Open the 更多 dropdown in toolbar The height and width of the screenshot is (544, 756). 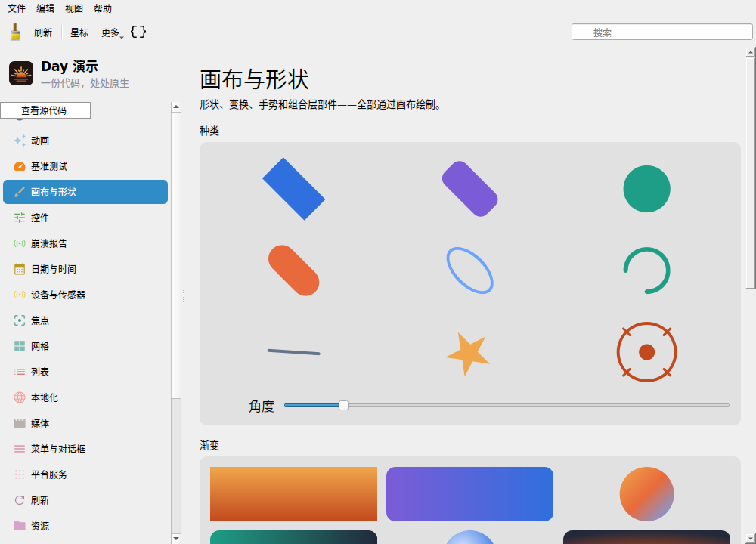(113, 32)
